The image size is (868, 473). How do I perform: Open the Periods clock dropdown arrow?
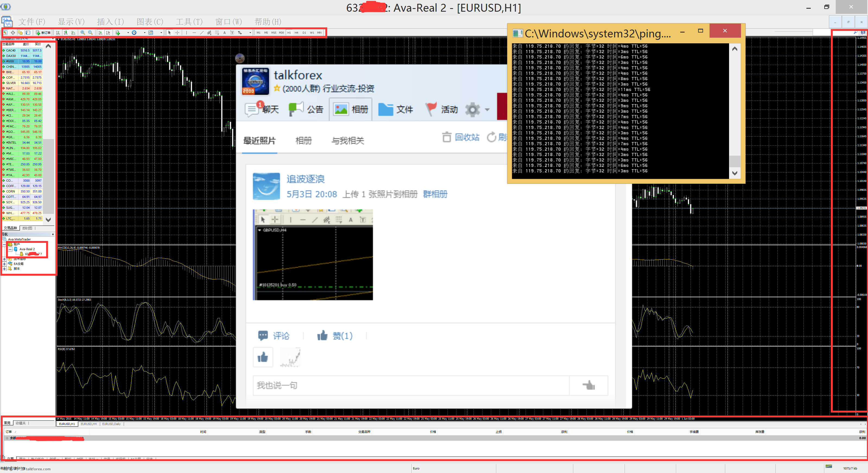tap(145, 33)
